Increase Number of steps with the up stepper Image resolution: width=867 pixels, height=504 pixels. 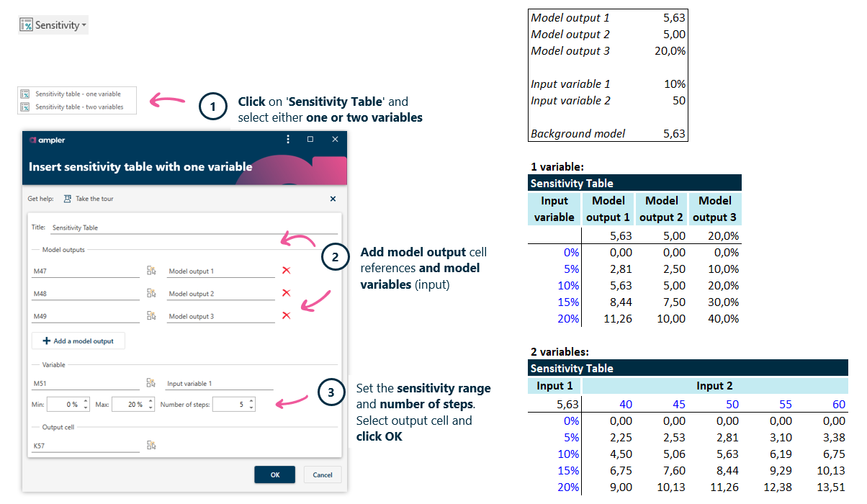(251, 400)
